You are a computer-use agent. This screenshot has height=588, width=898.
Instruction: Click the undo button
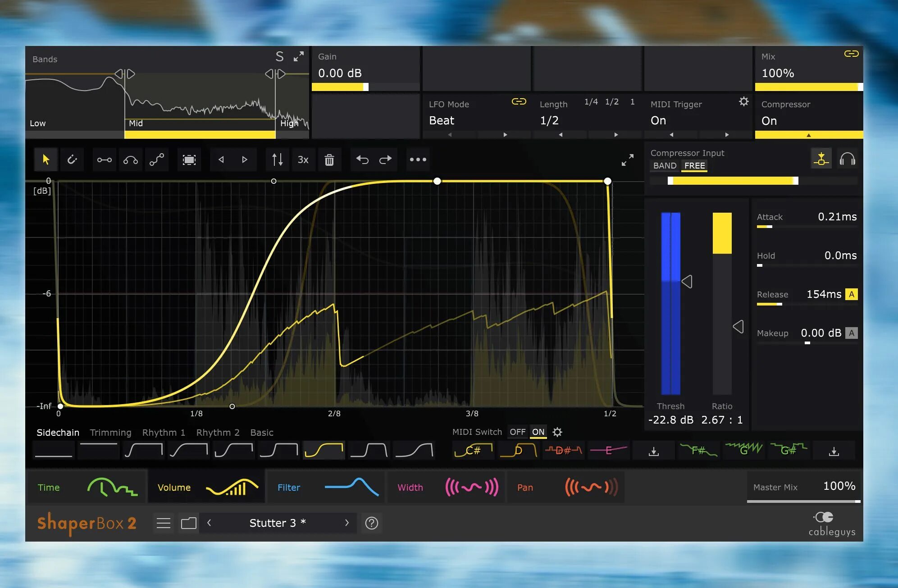(361, 160)
